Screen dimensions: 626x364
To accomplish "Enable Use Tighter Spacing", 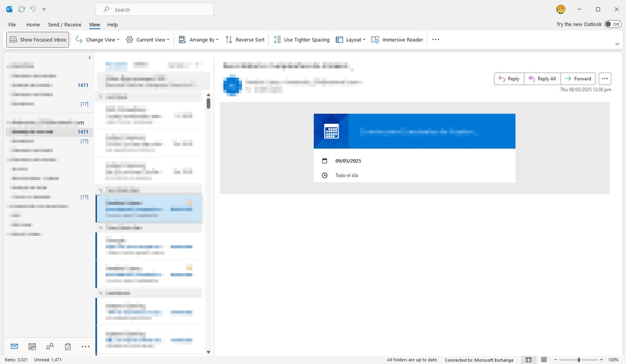I will coord(301,39).
